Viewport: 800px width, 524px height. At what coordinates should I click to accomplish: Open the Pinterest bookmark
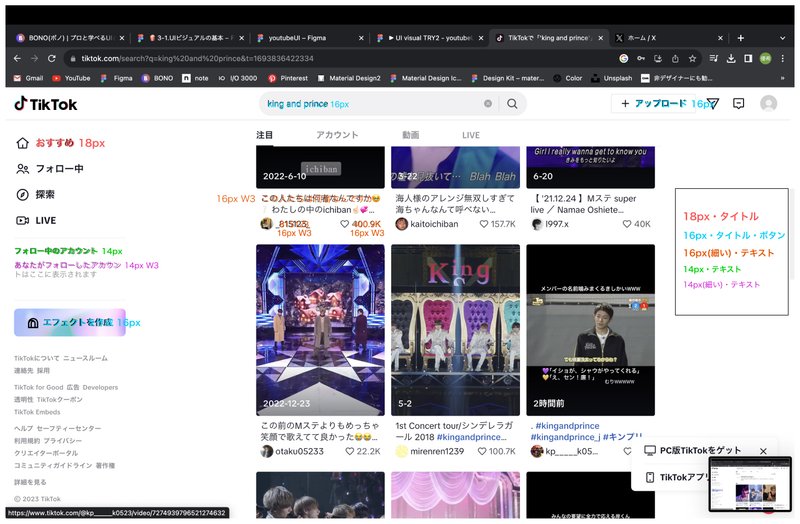288,78
